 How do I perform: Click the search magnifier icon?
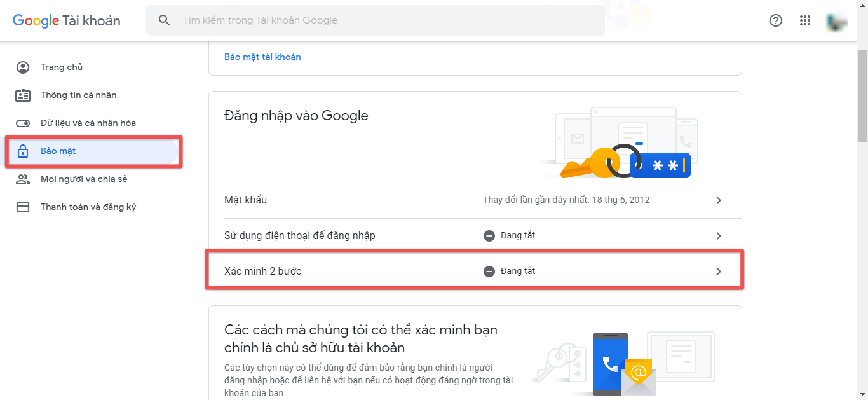[x=165, y=20]
